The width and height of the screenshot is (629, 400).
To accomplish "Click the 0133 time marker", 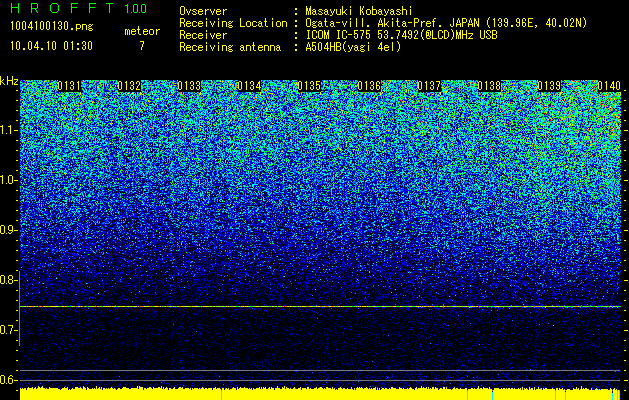I will coord(189,86).
